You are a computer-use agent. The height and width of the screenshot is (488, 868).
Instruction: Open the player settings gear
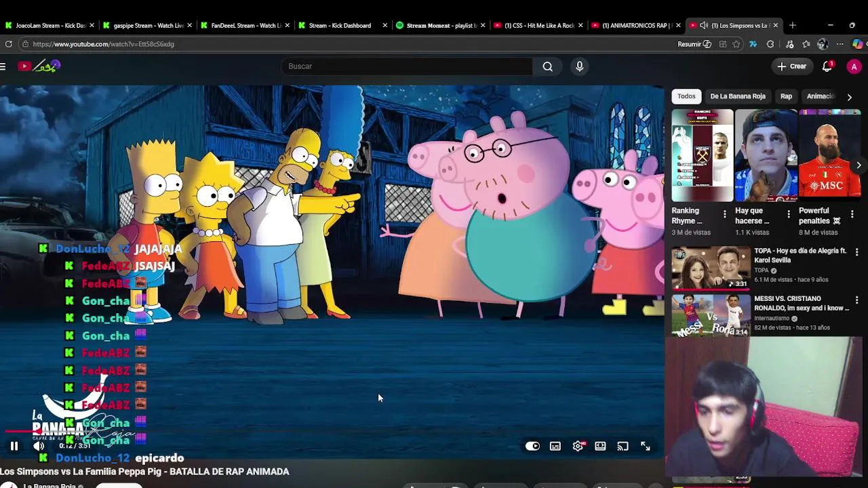[578, 446]
